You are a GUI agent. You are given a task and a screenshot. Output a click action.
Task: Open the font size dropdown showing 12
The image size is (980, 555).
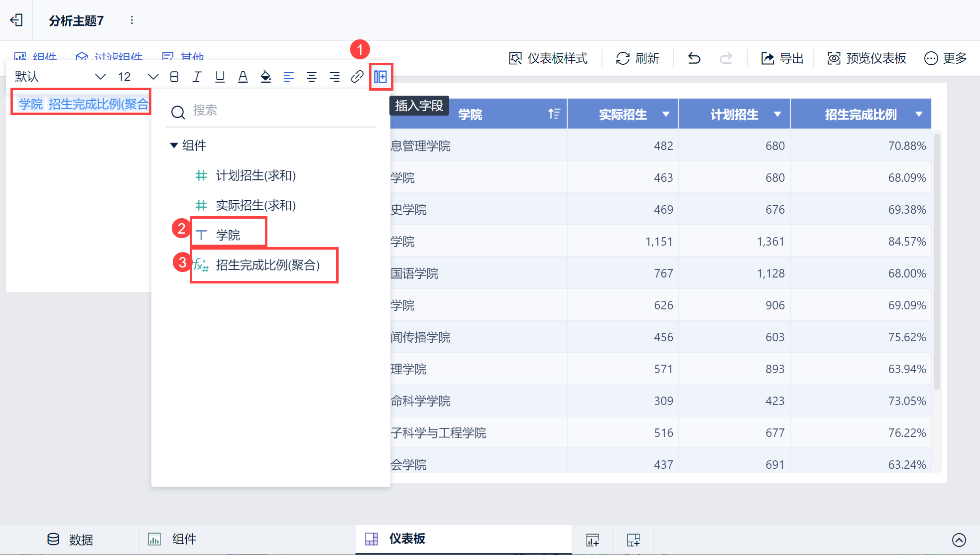137,77
